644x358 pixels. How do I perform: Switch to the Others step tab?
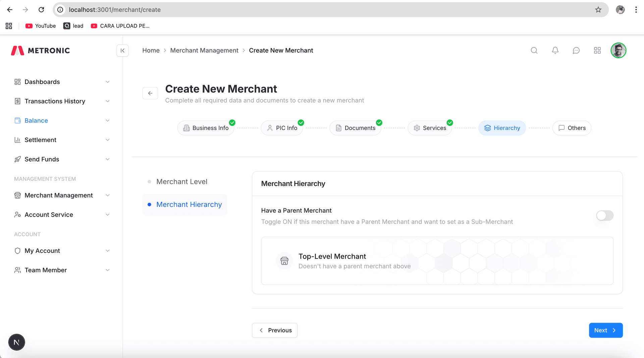click(x=572, y=128)
